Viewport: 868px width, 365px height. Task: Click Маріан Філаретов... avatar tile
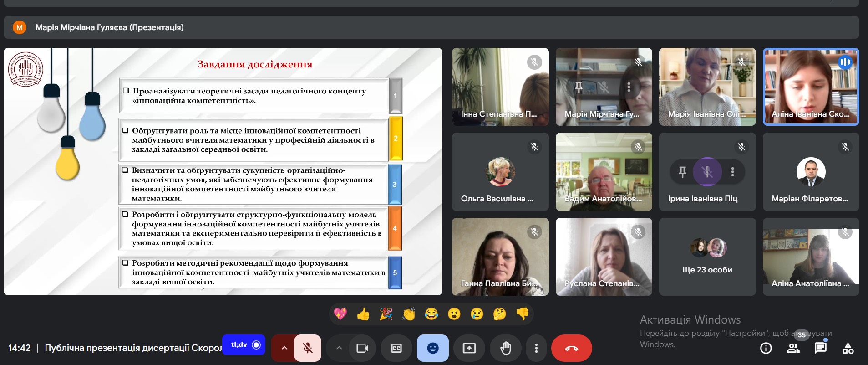click(x=811, y=172)
